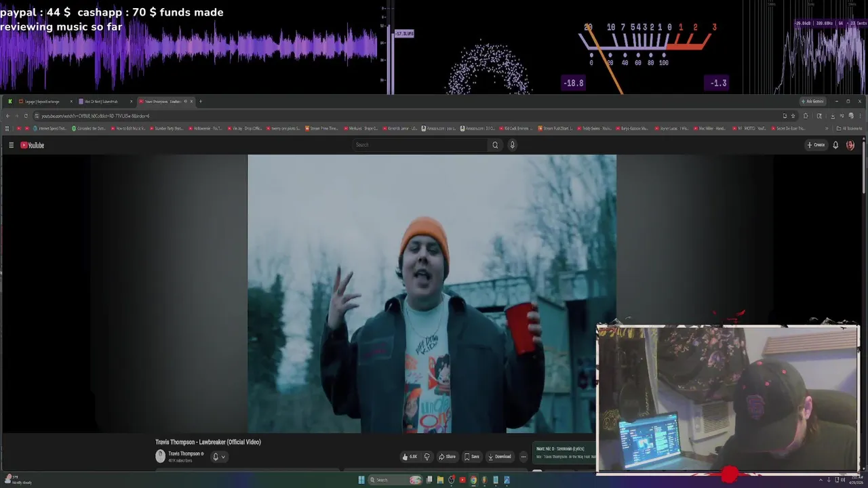
Task: Reload the page with the refresh icon
Action: click(26, 116)
